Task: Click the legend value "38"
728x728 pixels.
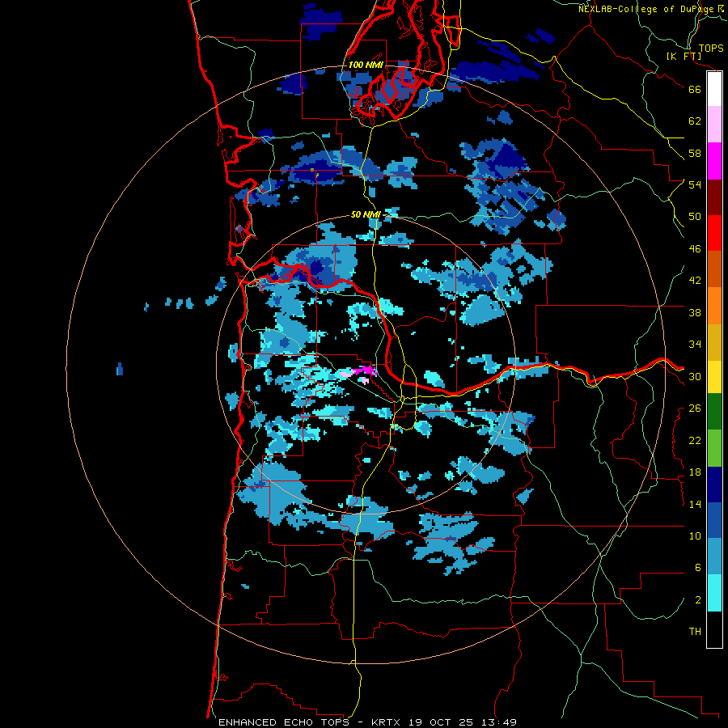Action: (x=695, y=312)
